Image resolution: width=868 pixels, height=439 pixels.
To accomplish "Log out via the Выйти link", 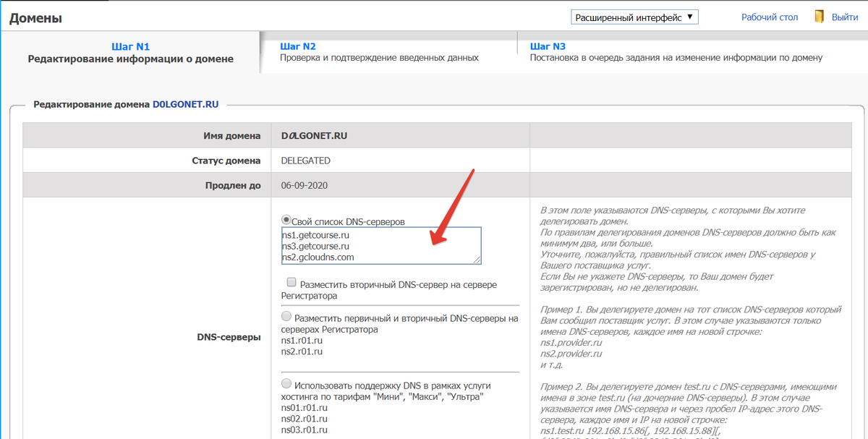I will (x=845, y=17).
